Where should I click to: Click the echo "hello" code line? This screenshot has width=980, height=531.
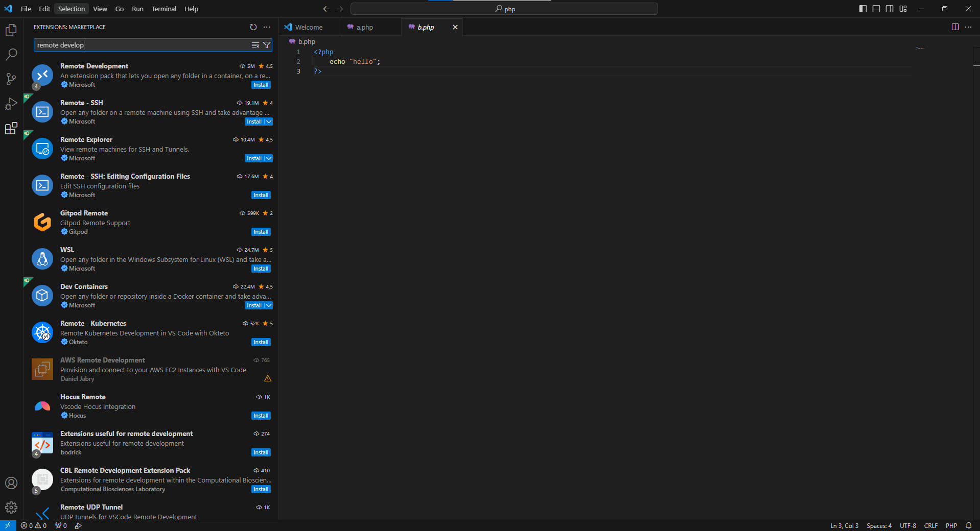pos(355,61)
